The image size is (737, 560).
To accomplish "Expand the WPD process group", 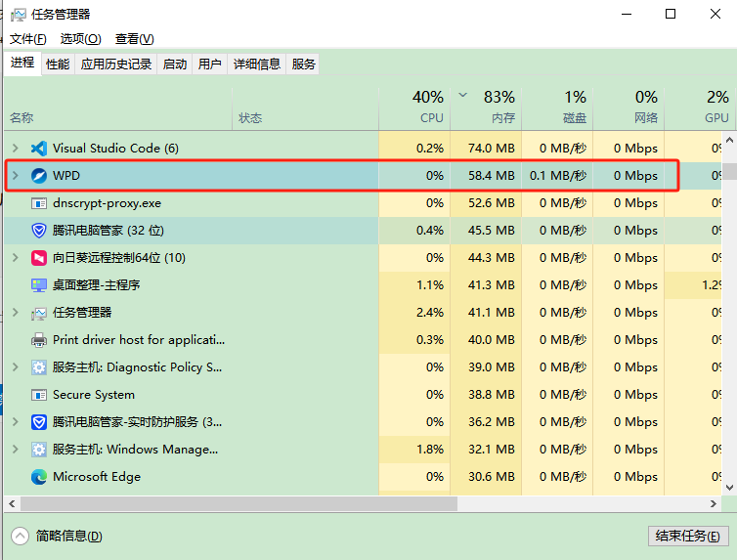I will tap(15, 176).
